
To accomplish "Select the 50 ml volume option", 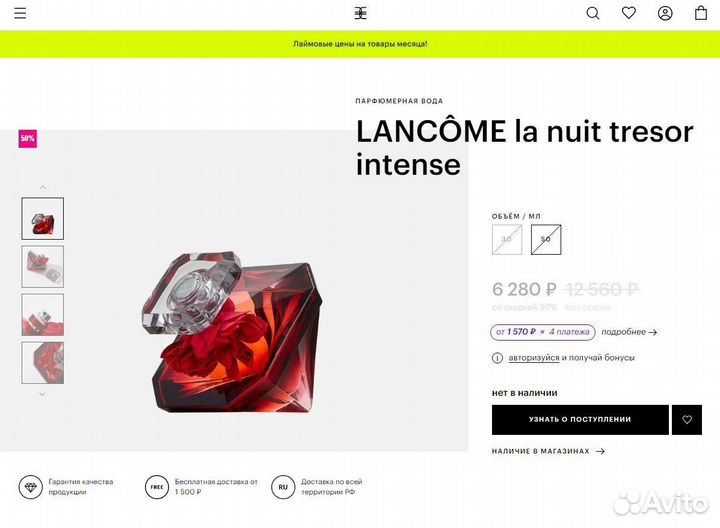I will pyautogui.click(x=546, y=239).
